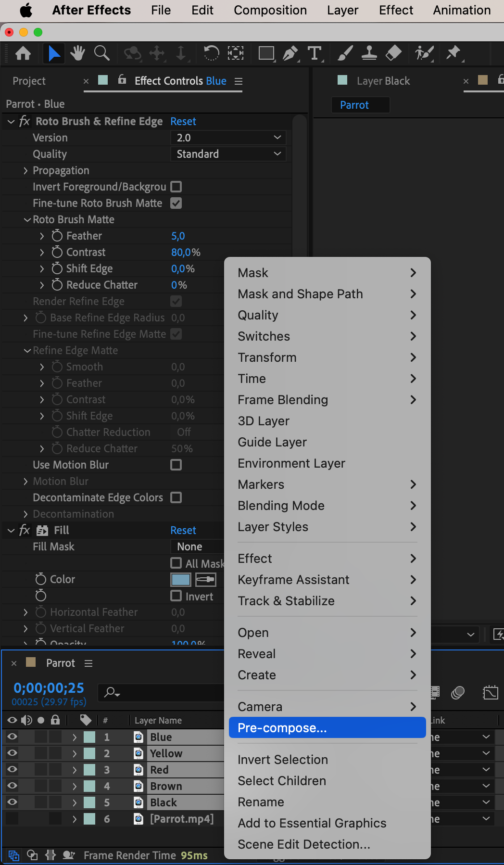504x865 pixels.
Task: Select the Type text tool
Action: click(x=315, y=53)
